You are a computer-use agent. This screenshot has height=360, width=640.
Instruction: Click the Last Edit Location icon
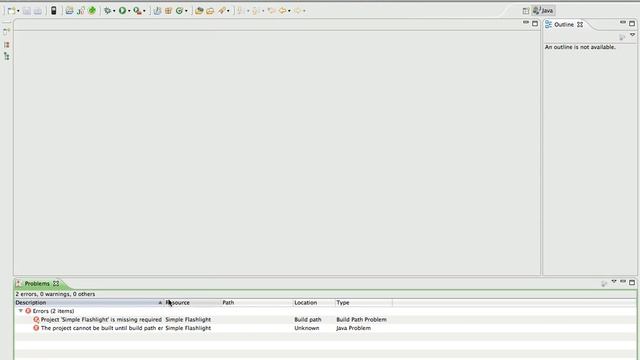pos(271,11)
